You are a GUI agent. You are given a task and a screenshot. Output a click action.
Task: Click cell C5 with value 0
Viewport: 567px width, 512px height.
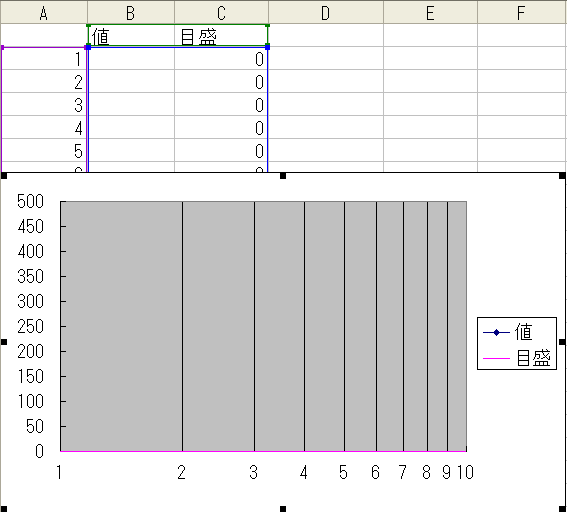pyautogui.click(x=221, y=128)
